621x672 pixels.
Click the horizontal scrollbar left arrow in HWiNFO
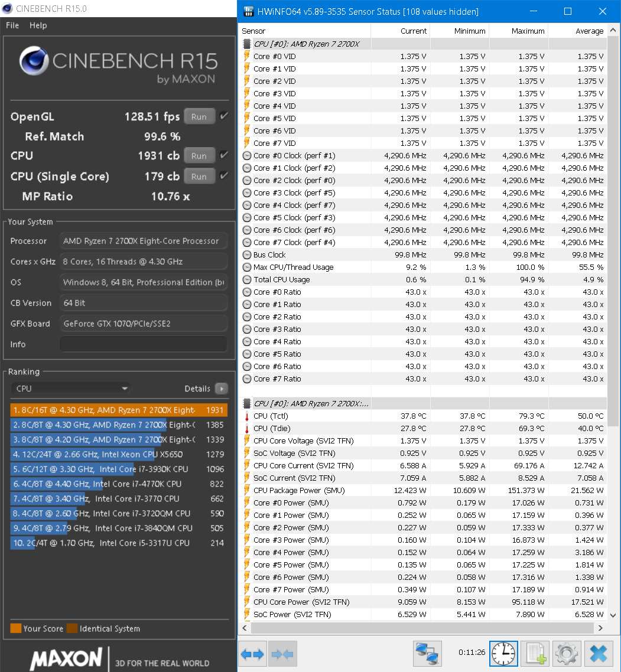(x=245, y=628)
